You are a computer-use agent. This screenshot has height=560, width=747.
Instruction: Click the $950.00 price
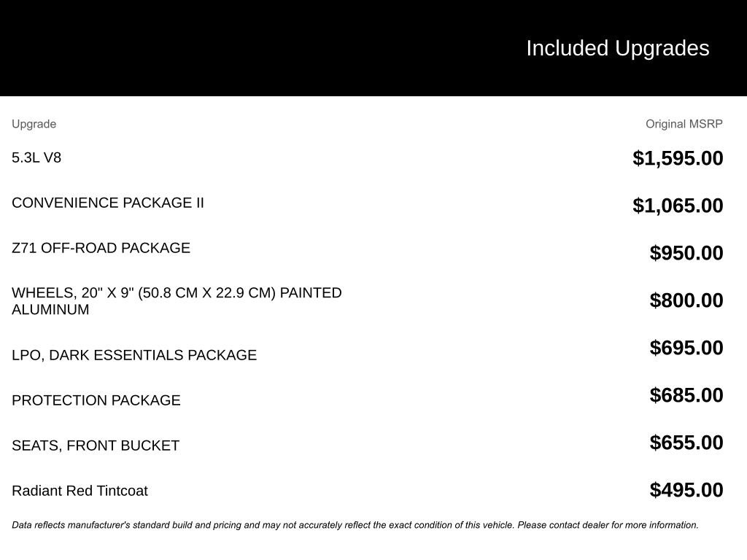click(686, 253)
